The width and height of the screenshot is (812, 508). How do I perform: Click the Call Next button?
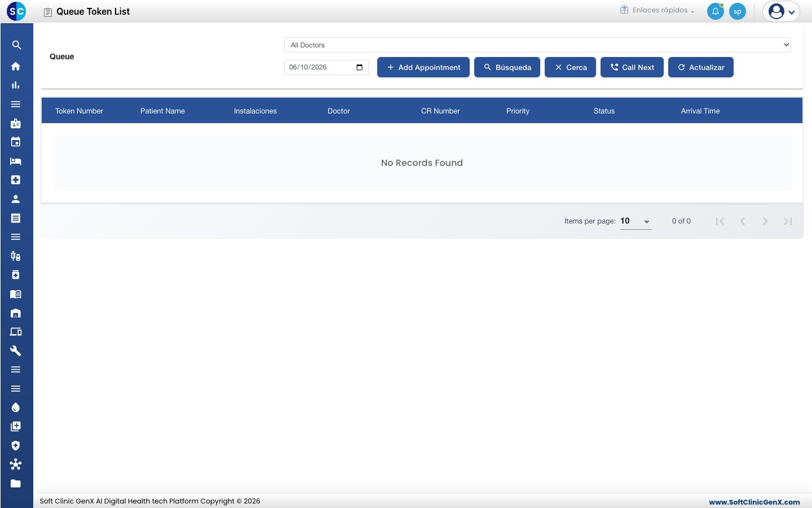[x=632, y=67]
